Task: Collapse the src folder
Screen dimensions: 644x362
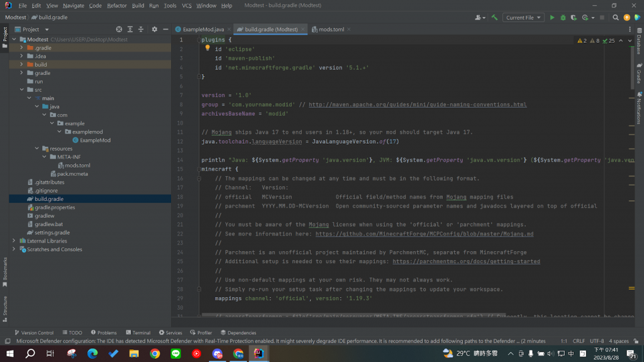Action: coord(21,89)
